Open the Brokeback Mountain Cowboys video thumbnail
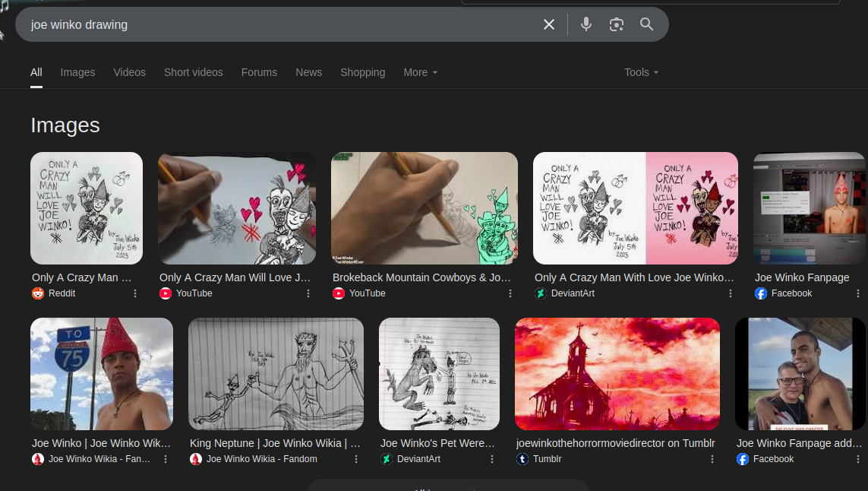This screenshot has height=491, width=868. click(425, 207)
